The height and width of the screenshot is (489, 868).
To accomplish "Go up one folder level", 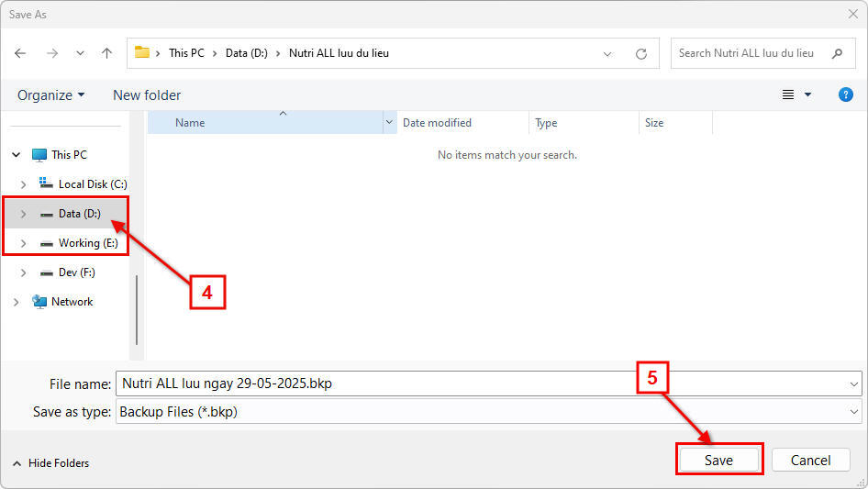I will click(x=106, y=53).
